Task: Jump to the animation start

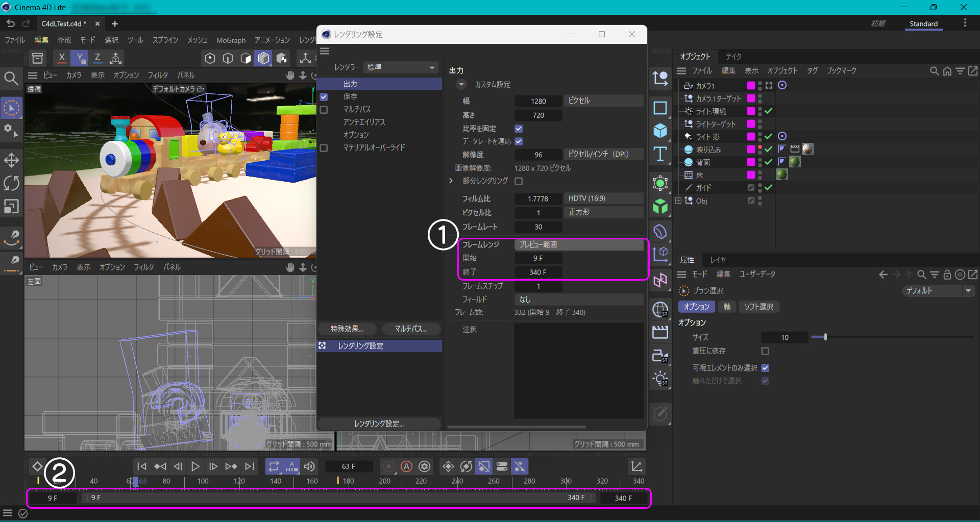Action: click(142, 466)
